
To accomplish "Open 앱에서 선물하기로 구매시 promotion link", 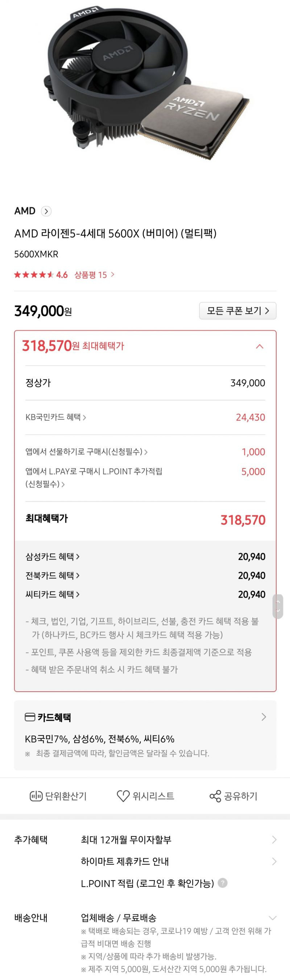I will pos(87,451).
